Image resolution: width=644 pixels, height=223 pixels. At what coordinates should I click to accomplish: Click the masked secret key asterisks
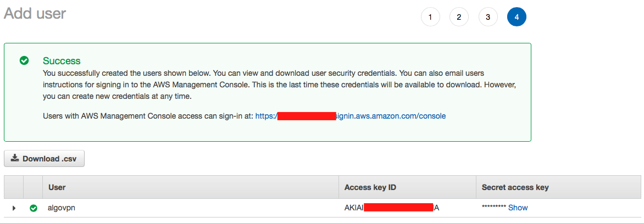point(493,208)
